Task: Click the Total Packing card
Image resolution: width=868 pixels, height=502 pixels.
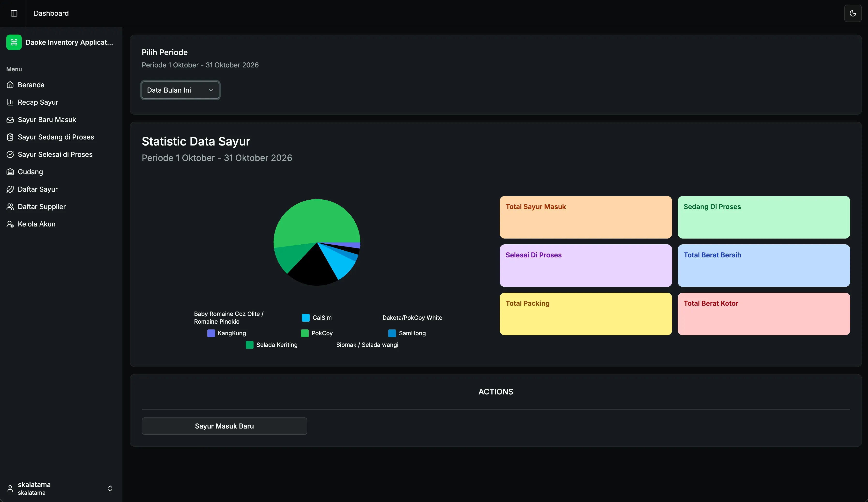Action: (585, 314)
